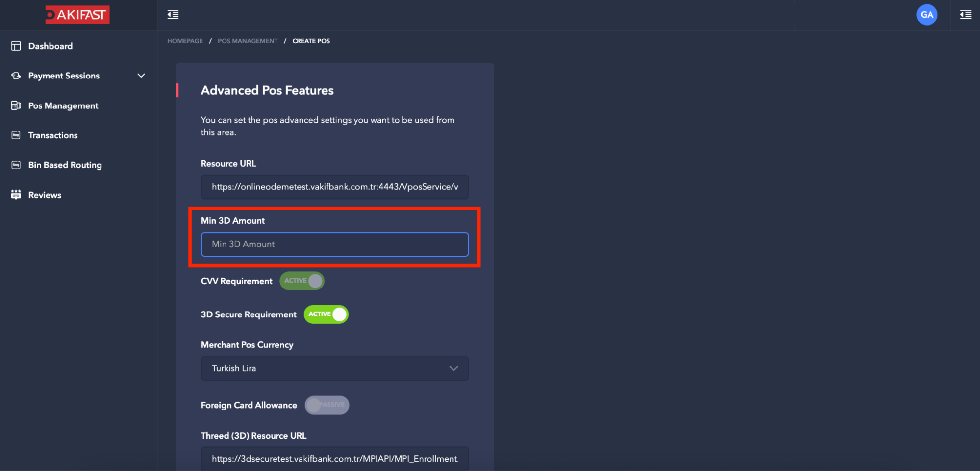
Task: Click the Transactions sidebar icon
Action: pos(16,135)
